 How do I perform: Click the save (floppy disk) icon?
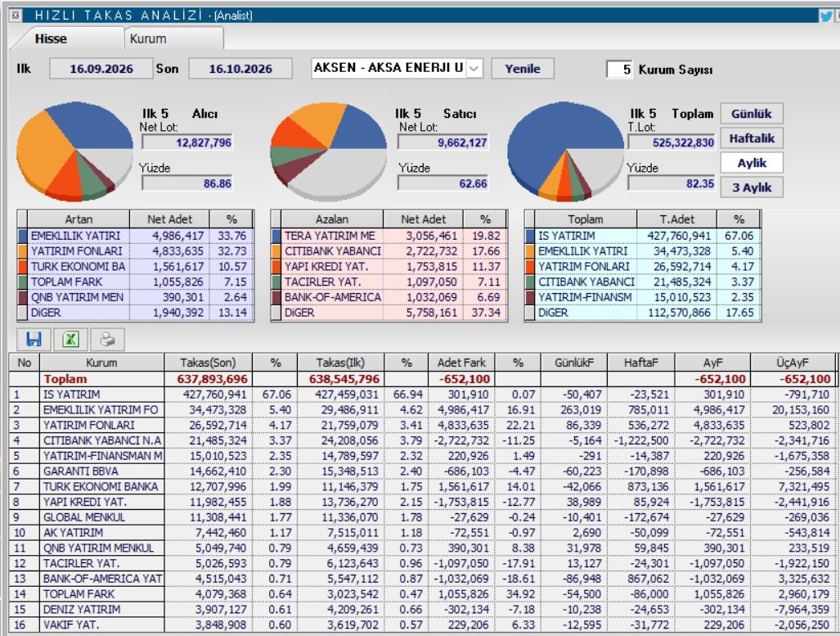coord(34,339)
